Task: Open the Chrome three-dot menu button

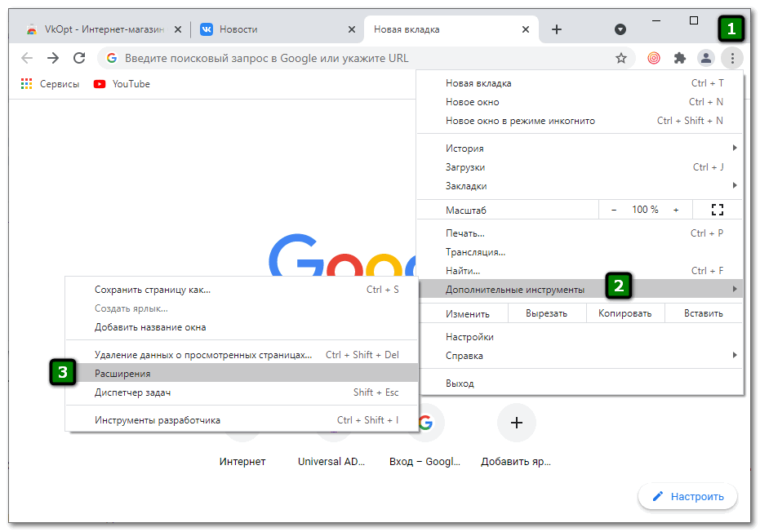Action: [x=732, y=59]
